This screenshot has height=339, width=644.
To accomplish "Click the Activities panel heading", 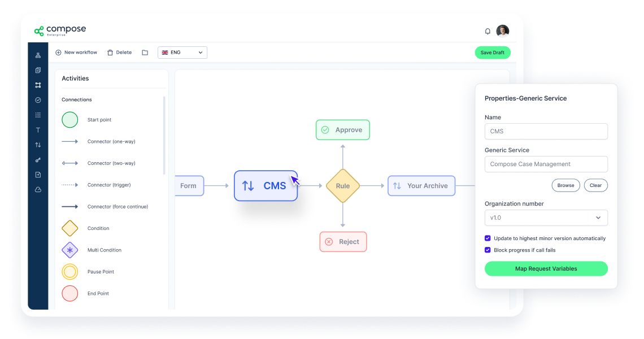I will 75,79.
